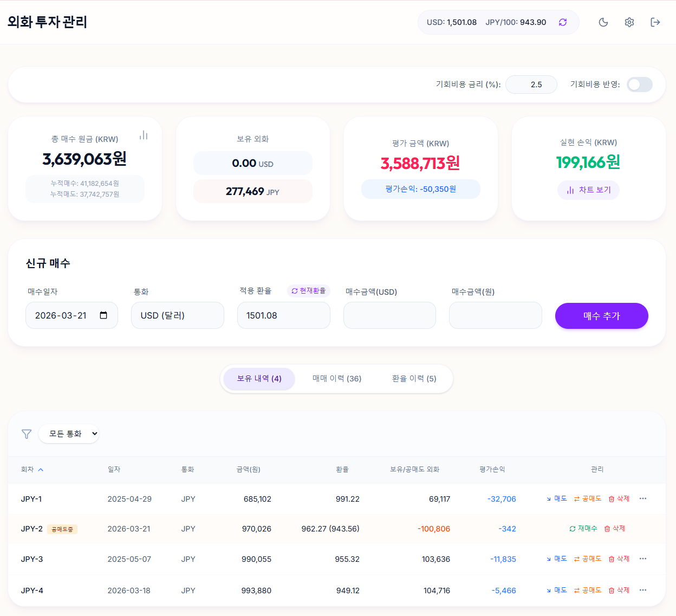
Task: Delete the JPY-2 row
Action: coord(615,528)
